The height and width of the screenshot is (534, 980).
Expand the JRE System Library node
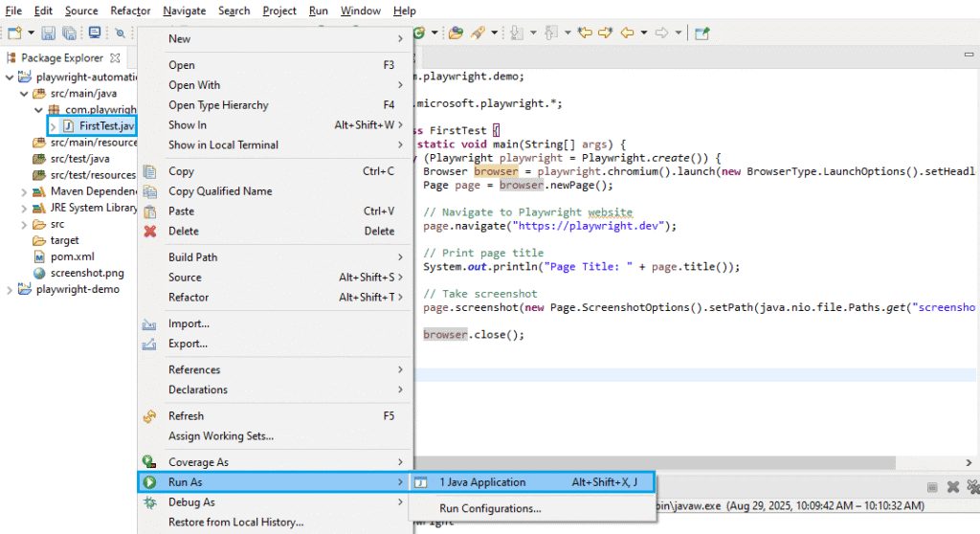tap(24, 208)
